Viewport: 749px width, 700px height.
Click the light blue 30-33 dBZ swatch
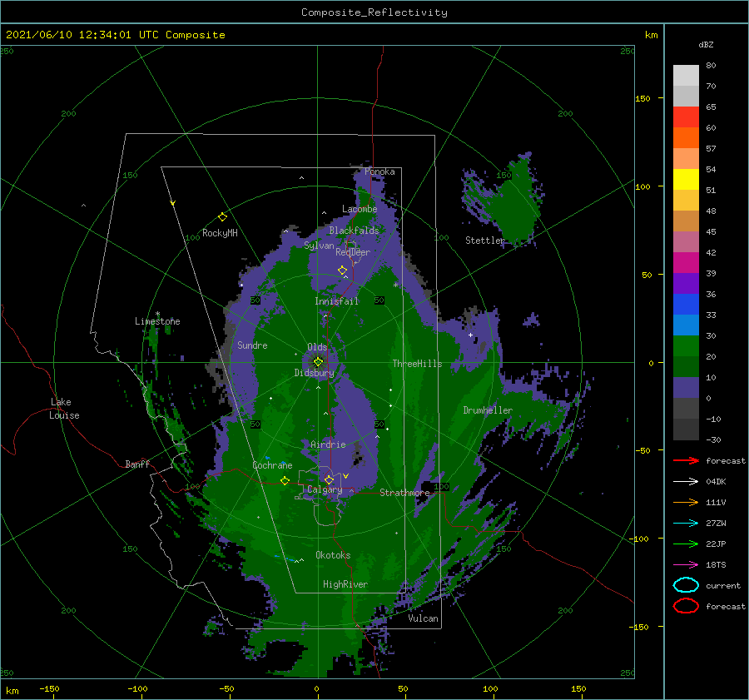point(686,325)
